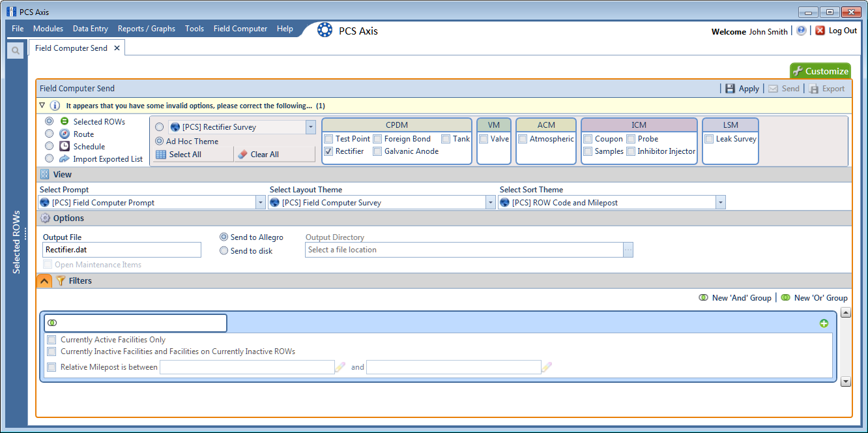Viewport: 868px width, 433px height.
Task: Check the Atmospheric checkbox
Action: 523,139
